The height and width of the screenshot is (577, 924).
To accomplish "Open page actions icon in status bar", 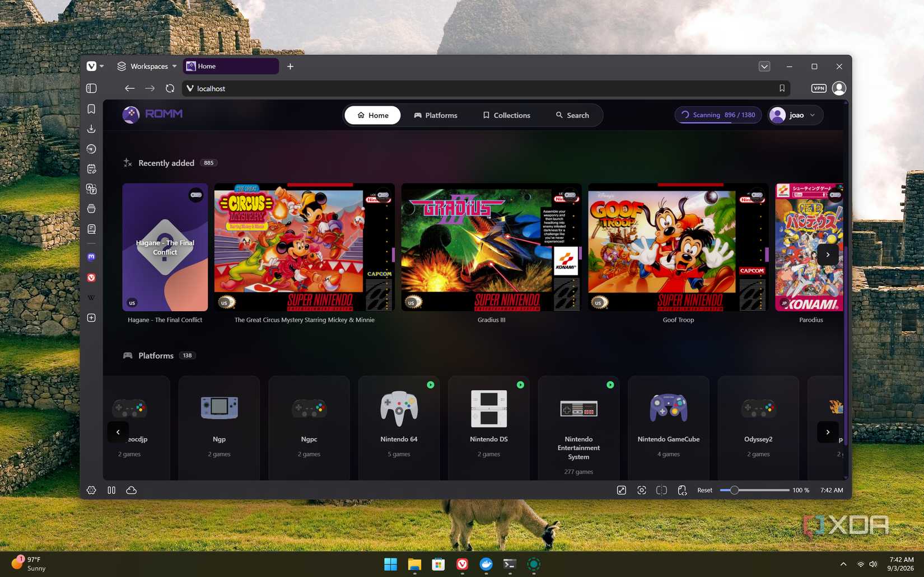I will point(682,490).
